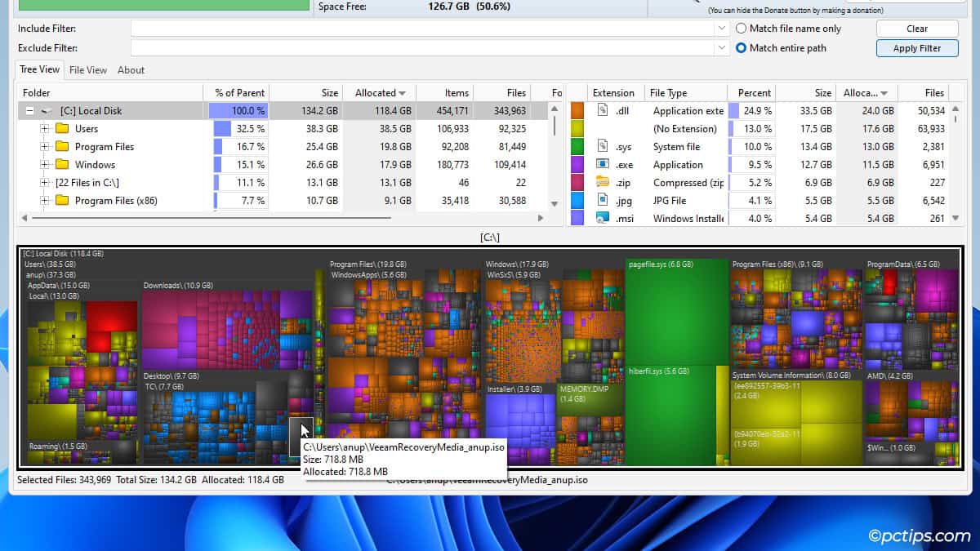Click the Windows folder icon in the tree
The image size is (980, 551).
point(64,165)
